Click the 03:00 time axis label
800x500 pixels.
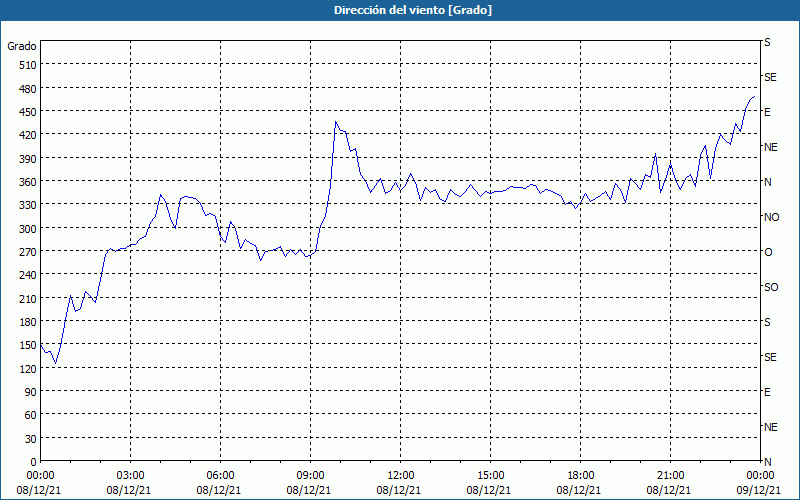(131, 476)
